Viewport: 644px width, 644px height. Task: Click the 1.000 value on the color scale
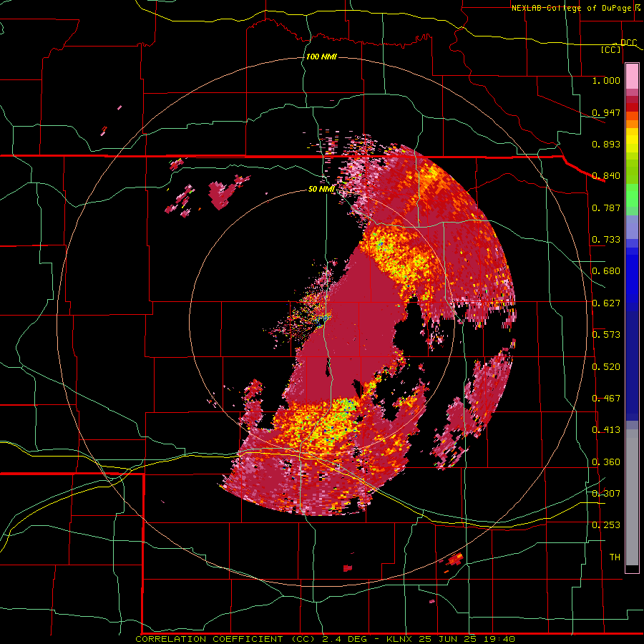click(x=606, y=80)
